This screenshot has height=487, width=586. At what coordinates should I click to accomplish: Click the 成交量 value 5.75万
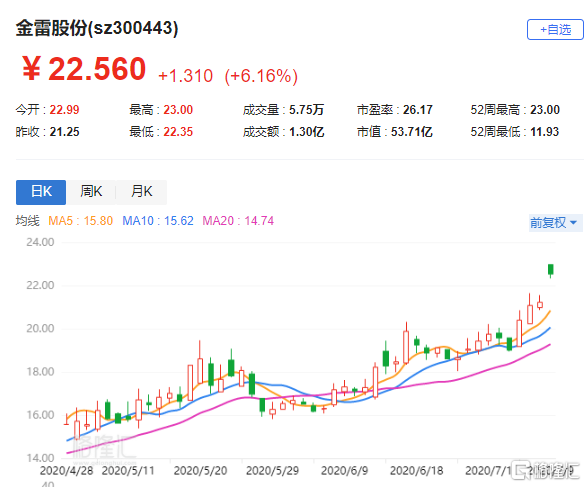[306, 110]
